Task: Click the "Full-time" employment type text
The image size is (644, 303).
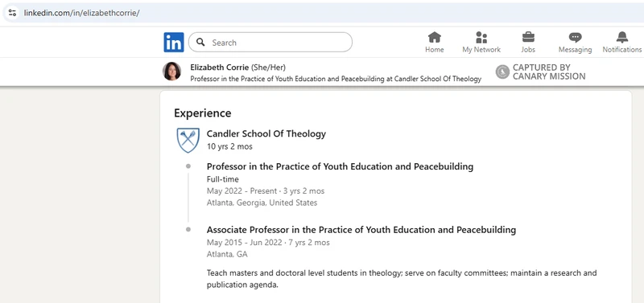Action: (x=223, y=179)
